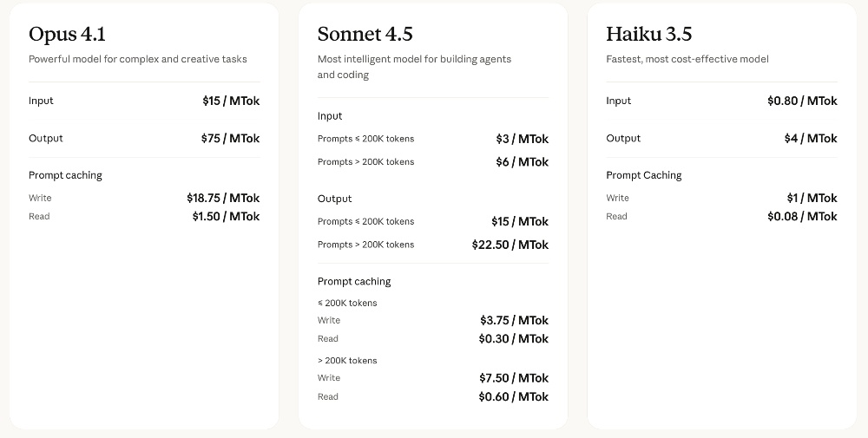
Task: Click the Sonnet 4.5 card heading
Action: click(365, 35)
